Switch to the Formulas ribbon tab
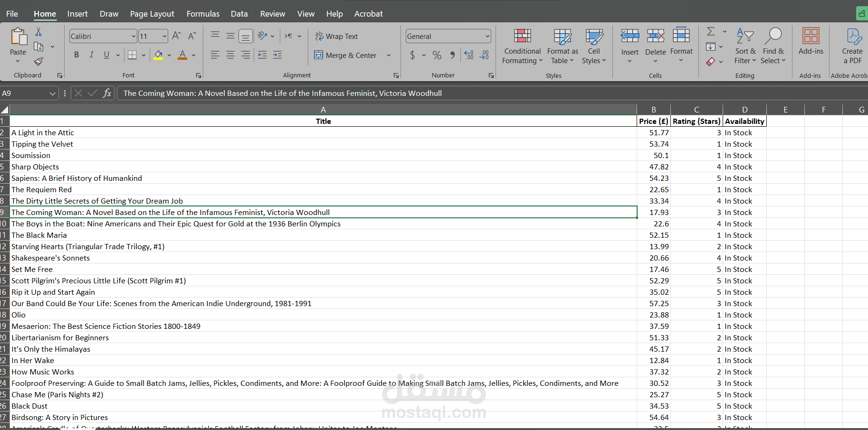 click(x=203, y=14)
